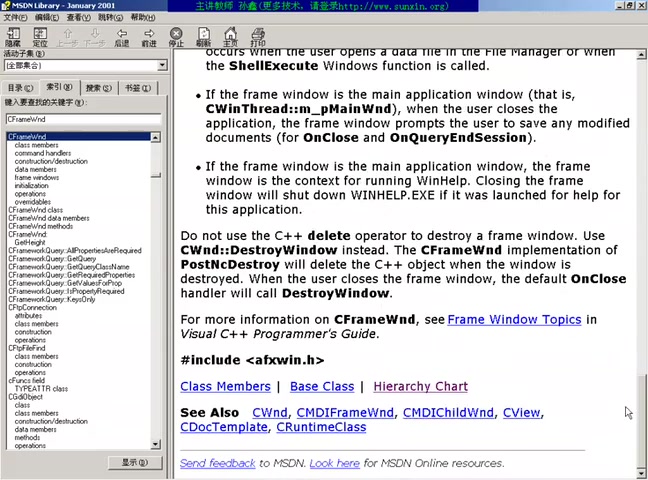
Task: Click the Hide (隐藏) toolbar icon
Action: tap(13, 37)
